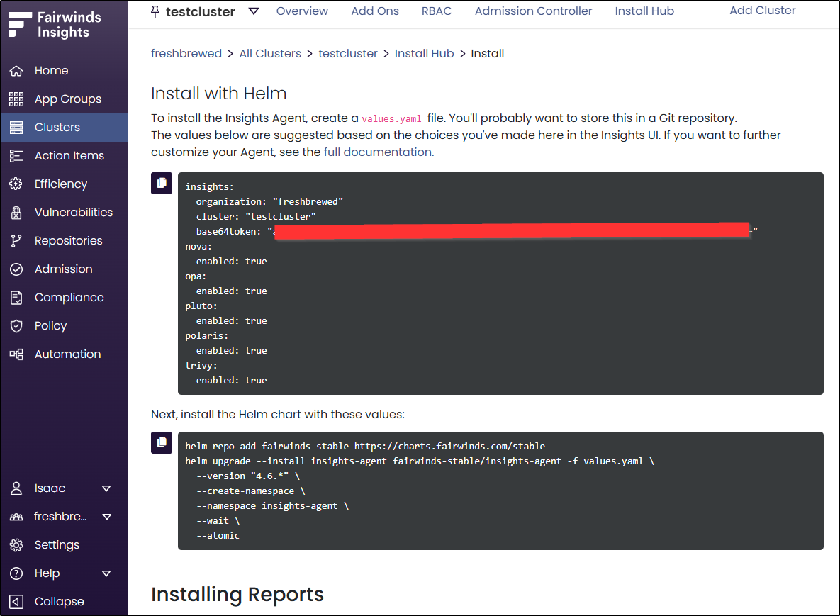This screenshot has width=840, height=616.
Task: Click the Admission checkmark icon
Action: pyautogui.click(x=16, y=269)
